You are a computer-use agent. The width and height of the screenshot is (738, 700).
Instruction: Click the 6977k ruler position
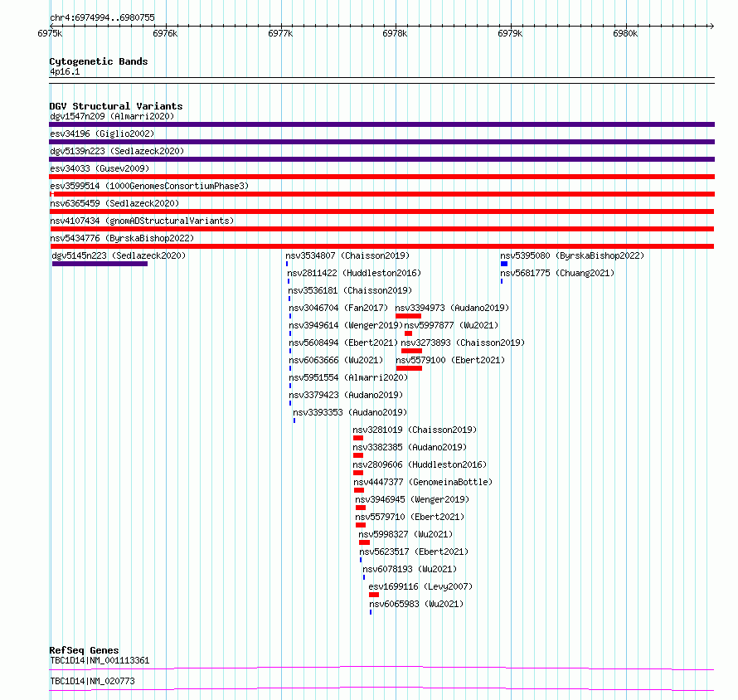point(280,33)
